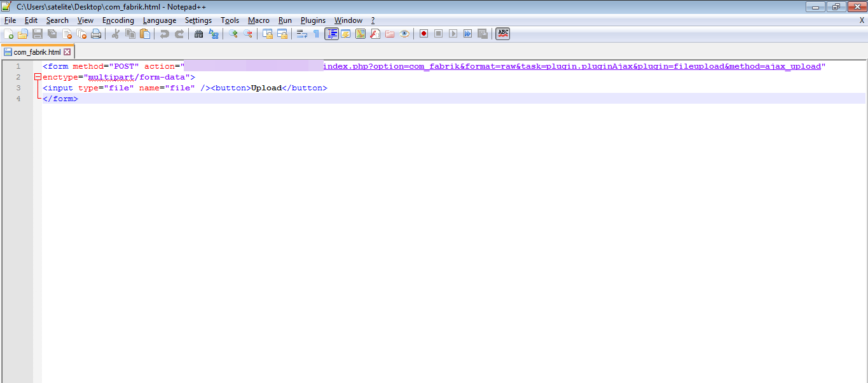Click line number 3 in the margin
The height and width of the screenshot is (383, 868).
coord(17,87)
